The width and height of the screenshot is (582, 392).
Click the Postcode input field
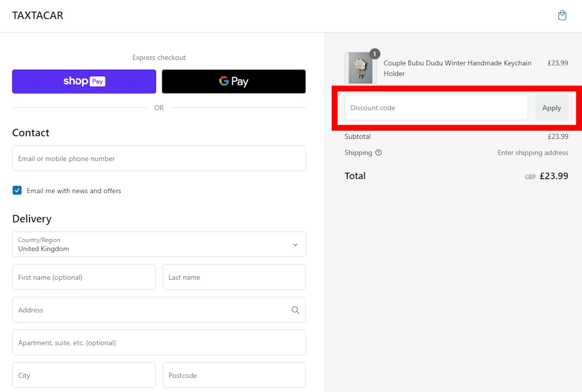234,375
